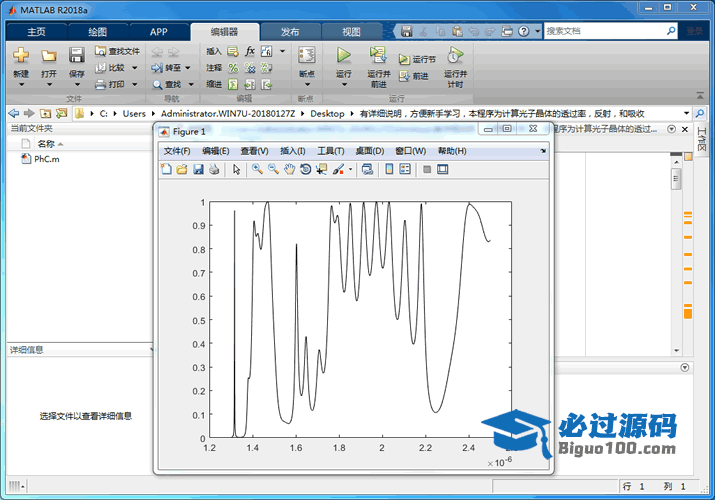Click the Help question mark icon
Screen dimensions: 715x500
point(524,31)
